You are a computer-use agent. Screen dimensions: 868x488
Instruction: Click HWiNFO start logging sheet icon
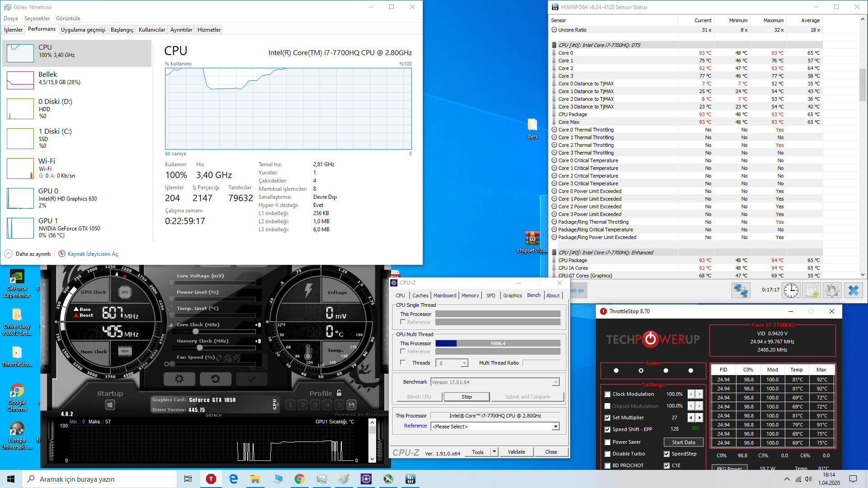pyautogui.click(x=811, y=291)
